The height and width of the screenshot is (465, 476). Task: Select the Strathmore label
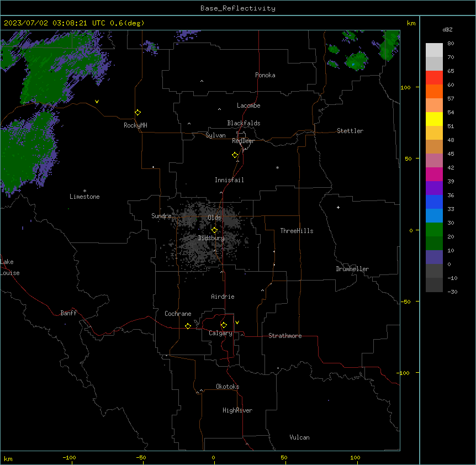coord(285,336)
